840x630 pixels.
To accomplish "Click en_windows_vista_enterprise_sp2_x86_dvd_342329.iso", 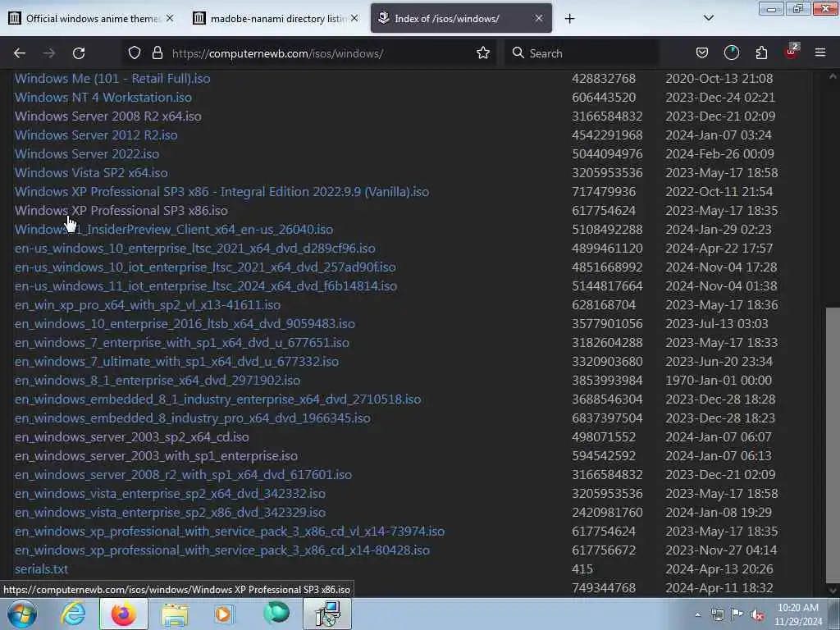I will 170,512.
